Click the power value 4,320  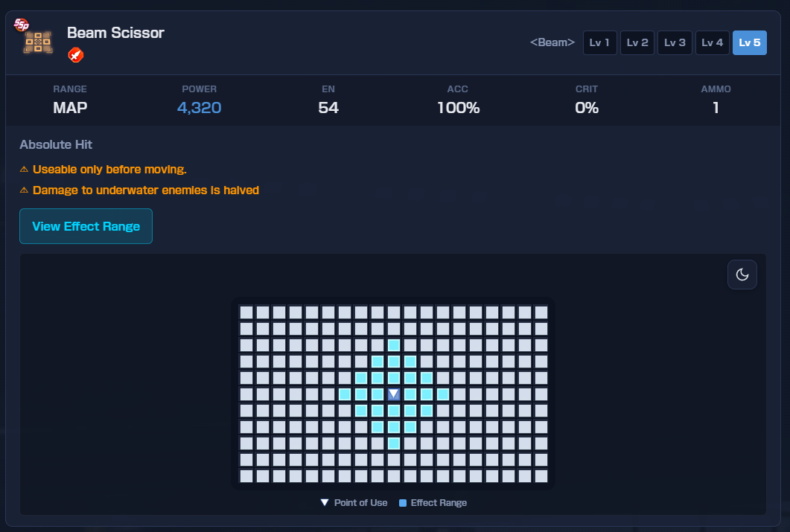(x=199, y=108)
